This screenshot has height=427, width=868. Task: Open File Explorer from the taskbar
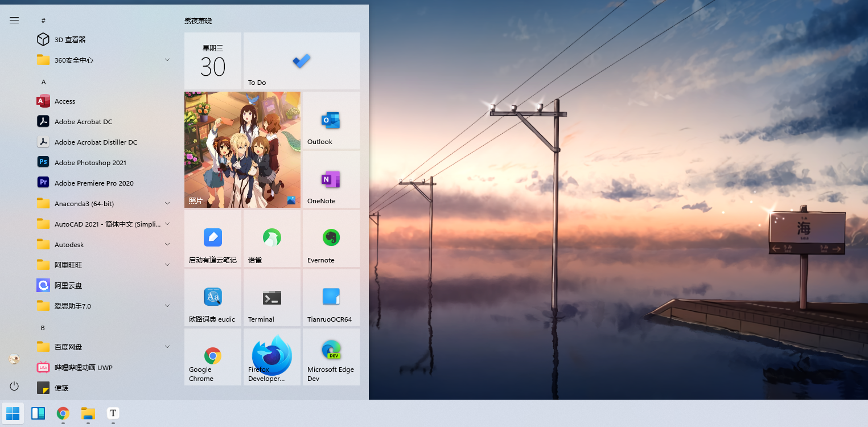coord(88,413)
